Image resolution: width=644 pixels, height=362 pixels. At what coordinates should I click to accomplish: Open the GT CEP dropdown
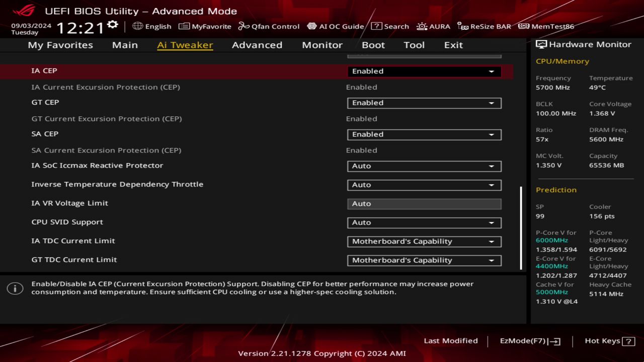pos(424,103)
